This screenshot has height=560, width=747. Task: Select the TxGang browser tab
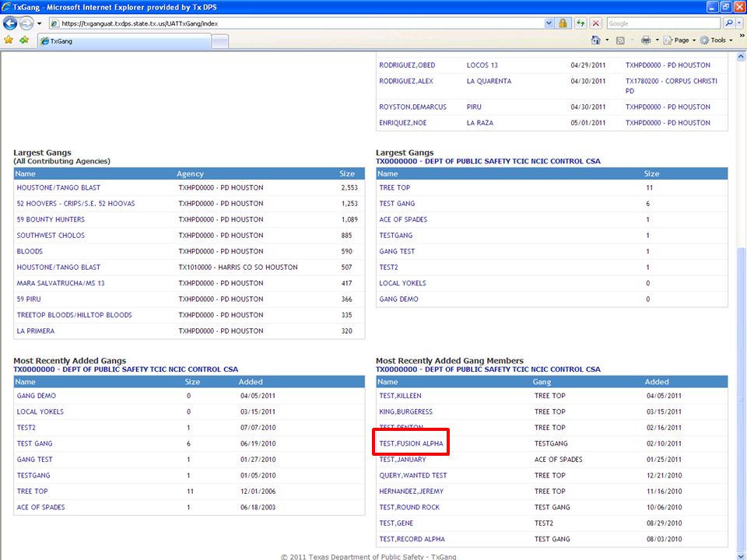click(x=124, y=41)
